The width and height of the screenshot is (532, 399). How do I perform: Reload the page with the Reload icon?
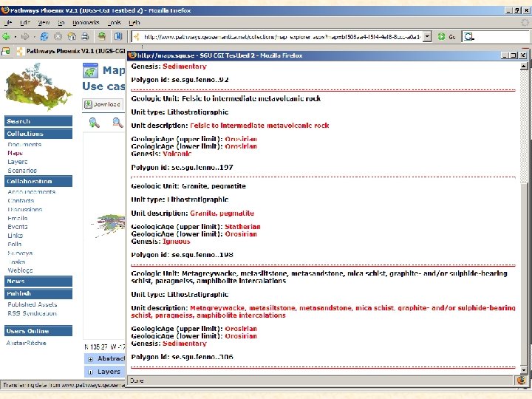(44, 36)
